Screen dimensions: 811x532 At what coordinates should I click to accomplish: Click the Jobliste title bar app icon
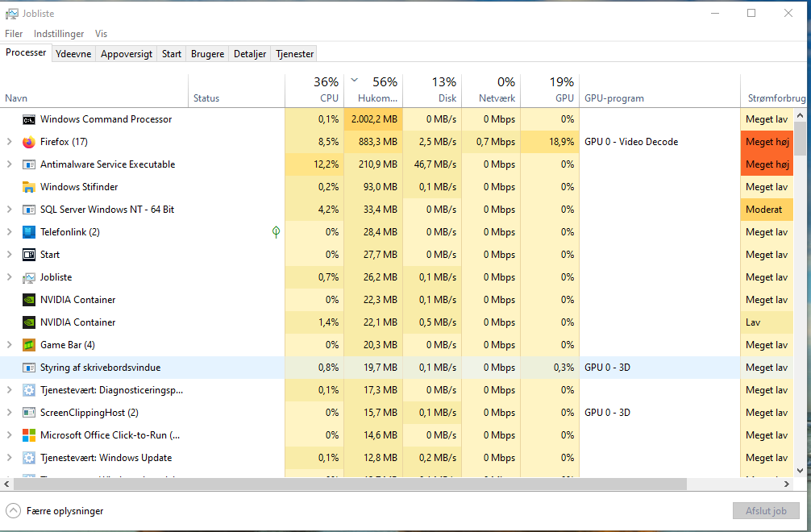tap(12, 14)
